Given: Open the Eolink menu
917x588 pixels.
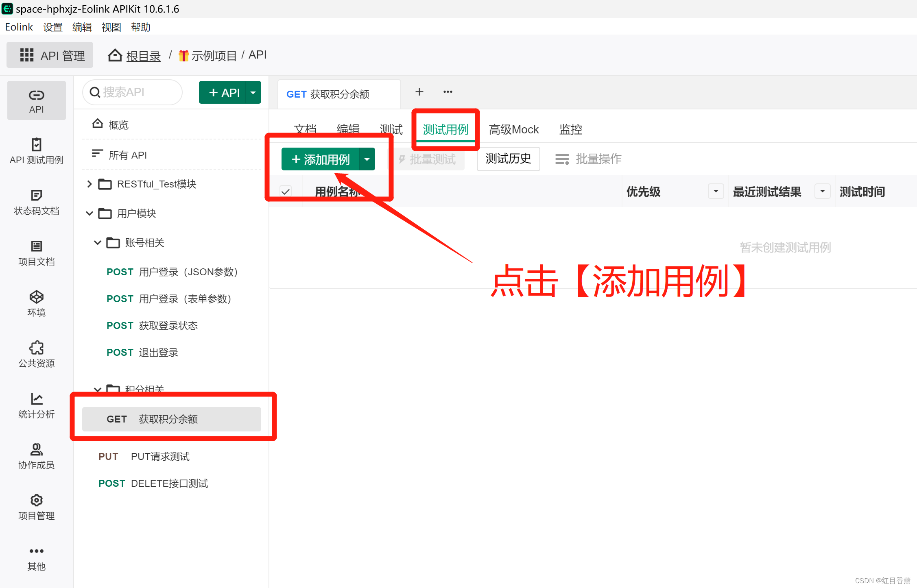Looking at the screenshot, I should 19,27.
